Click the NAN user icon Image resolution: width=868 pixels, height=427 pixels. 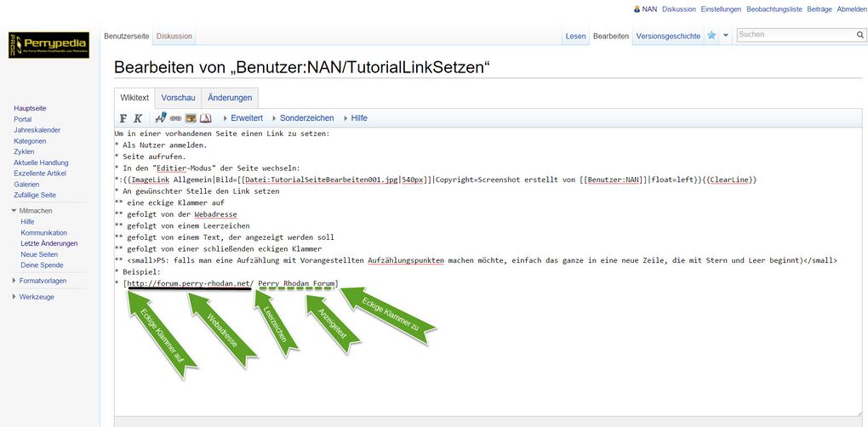coord(637,9)
